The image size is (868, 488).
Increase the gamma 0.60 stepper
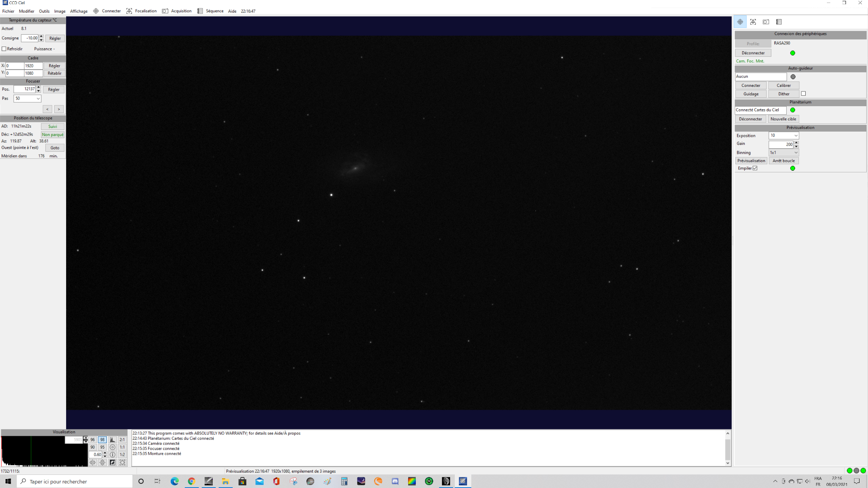point(105,453)
